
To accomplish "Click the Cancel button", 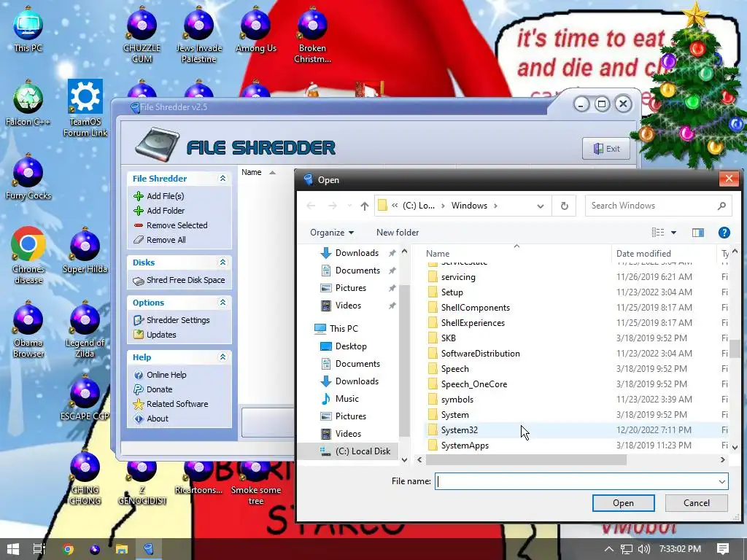I will coord(696,503).
